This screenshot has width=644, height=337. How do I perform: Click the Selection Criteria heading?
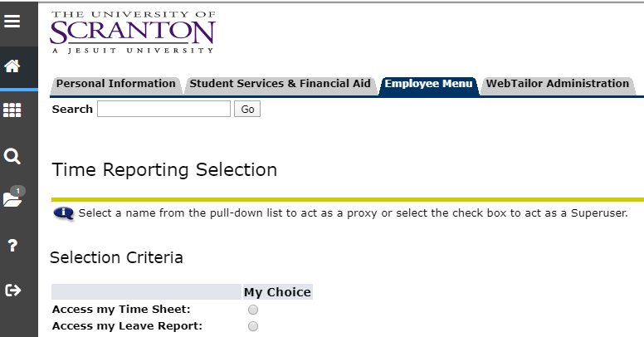pos(116,257)
